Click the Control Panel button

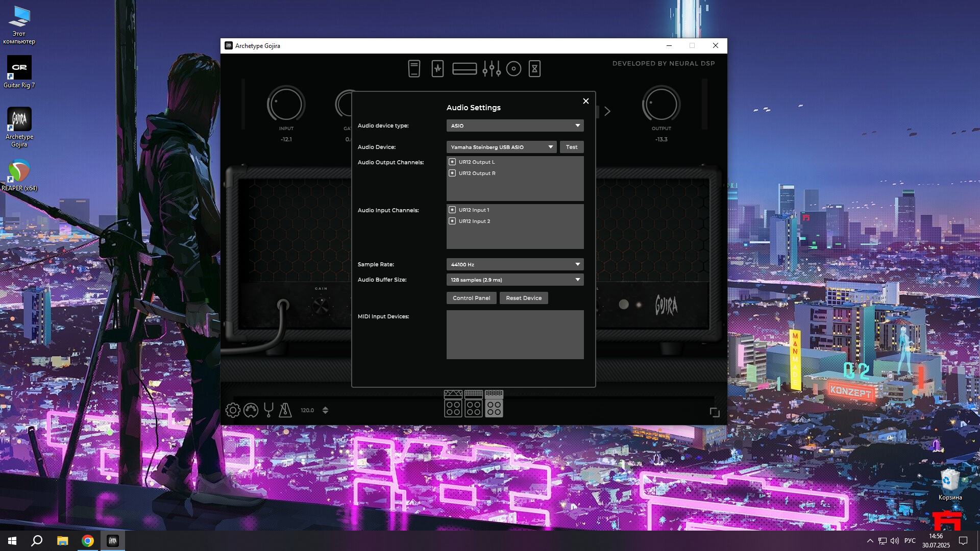471,298
